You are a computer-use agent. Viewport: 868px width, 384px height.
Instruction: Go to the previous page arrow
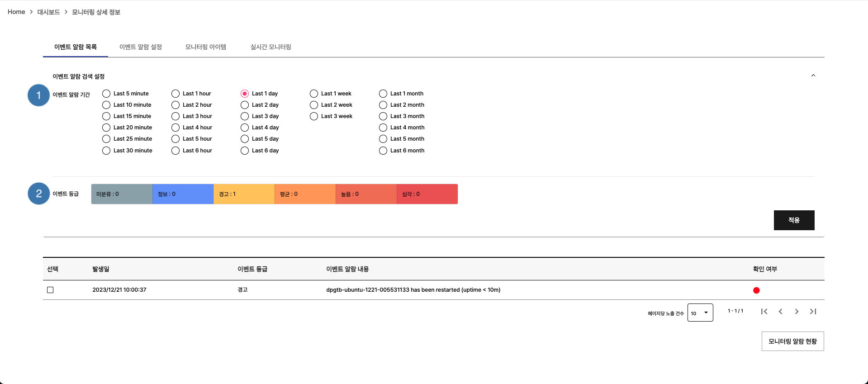[780, 312]
